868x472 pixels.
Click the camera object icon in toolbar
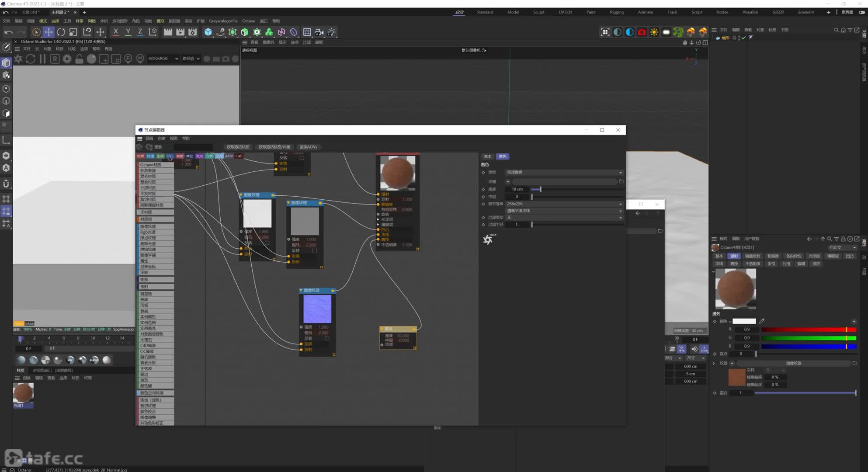tap(319, 32)
